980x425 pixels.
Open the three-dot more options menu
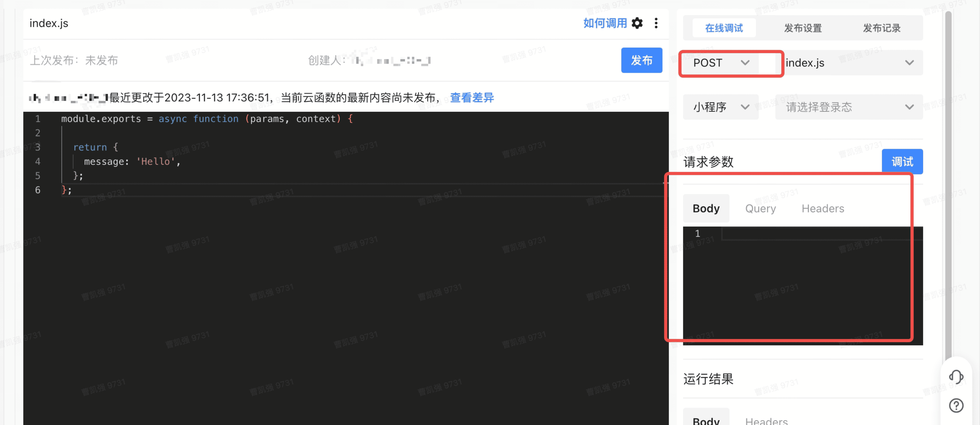pos(656,23)
